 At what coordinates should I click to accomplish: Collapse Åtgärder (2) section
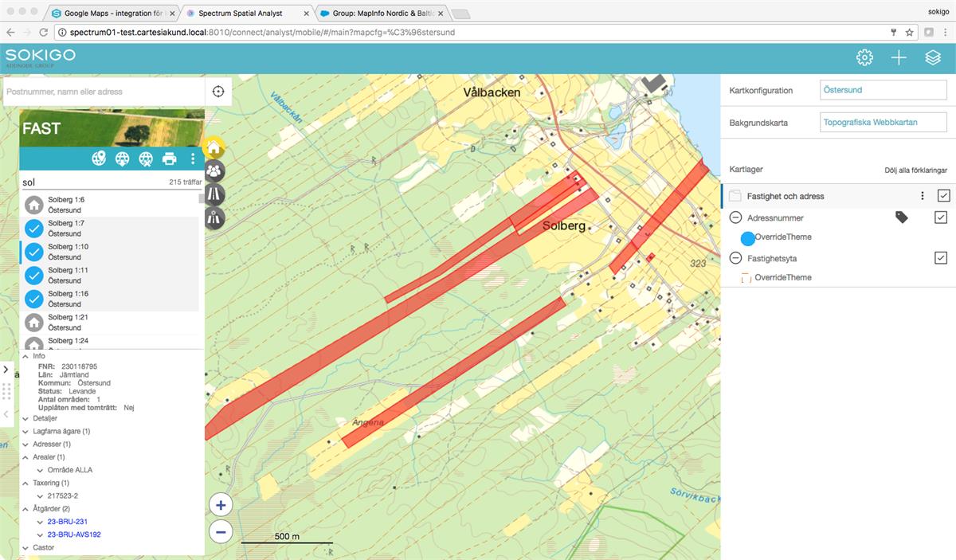pyautogui.click(x=25, y=508)
